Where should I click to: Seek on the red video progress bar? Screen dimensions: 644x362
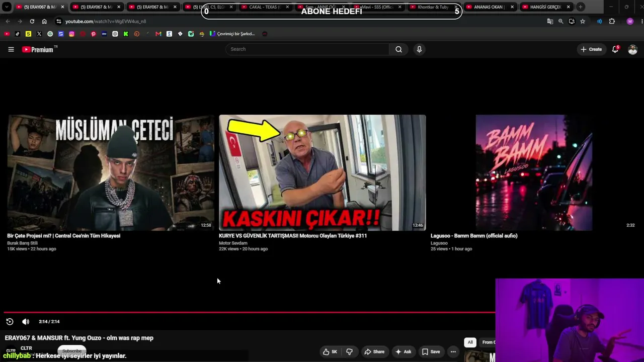pos(250,312)
